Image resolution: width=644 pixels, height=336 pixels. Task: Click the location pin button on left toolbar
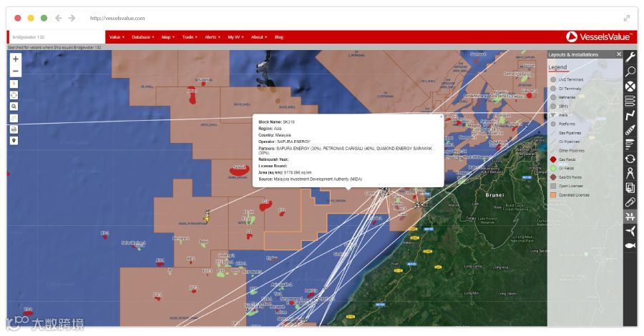click(14, 141)
